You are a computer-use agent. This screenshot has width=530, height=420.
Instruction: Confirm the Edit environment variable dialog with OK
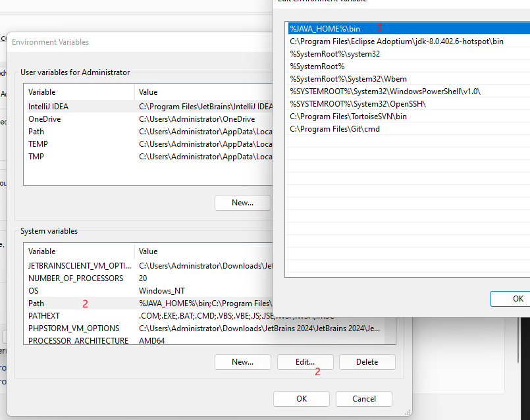pyautogui.click(x=510, y=299)
